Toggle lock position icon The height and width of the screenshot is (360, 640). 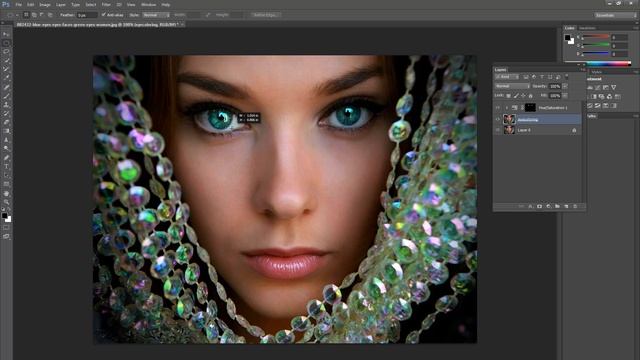pyautogui.click(x=523, y=96)
